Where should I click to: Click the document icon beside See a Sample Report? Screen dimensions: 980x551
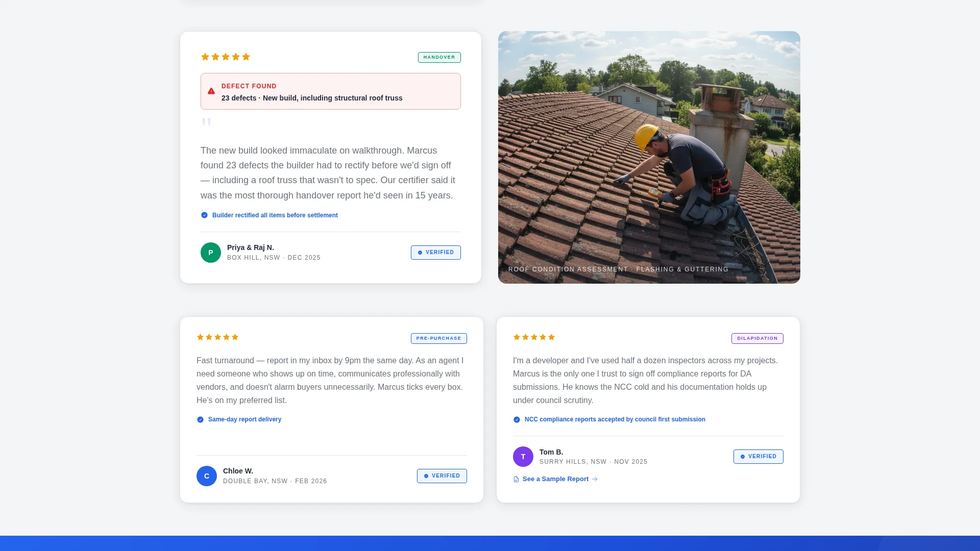(x=516, y=480)
